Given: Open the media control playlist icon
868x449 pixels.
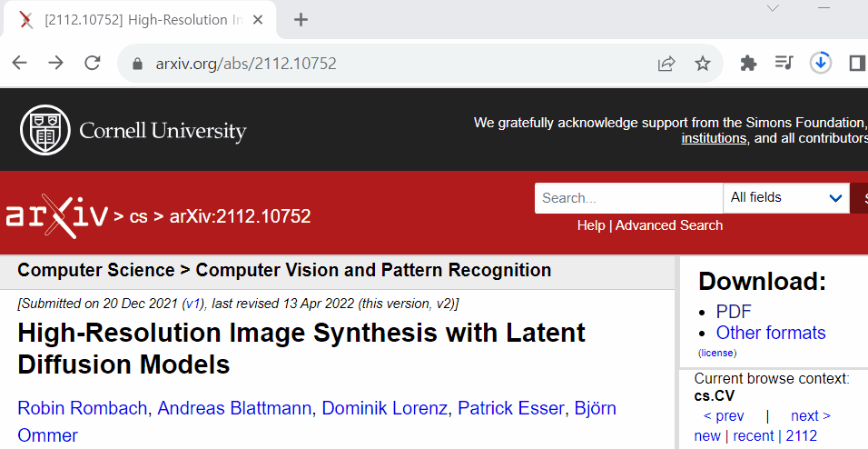Looking at the screenshot, I should (x=784, y=64).
